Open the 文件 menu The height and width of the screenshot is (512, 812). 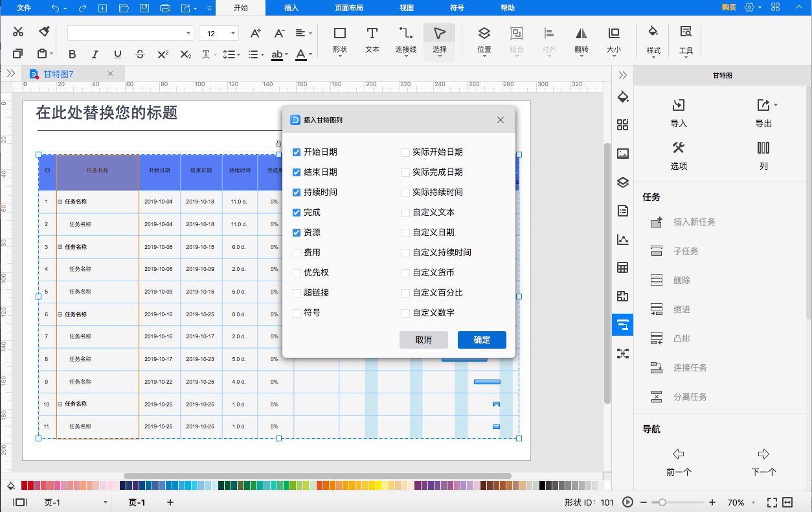coord(24,8)
